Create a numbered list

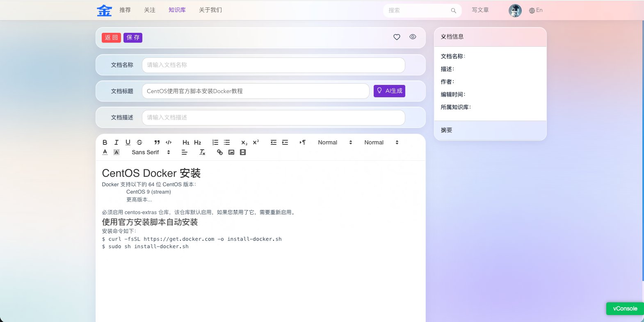point(215,142)
